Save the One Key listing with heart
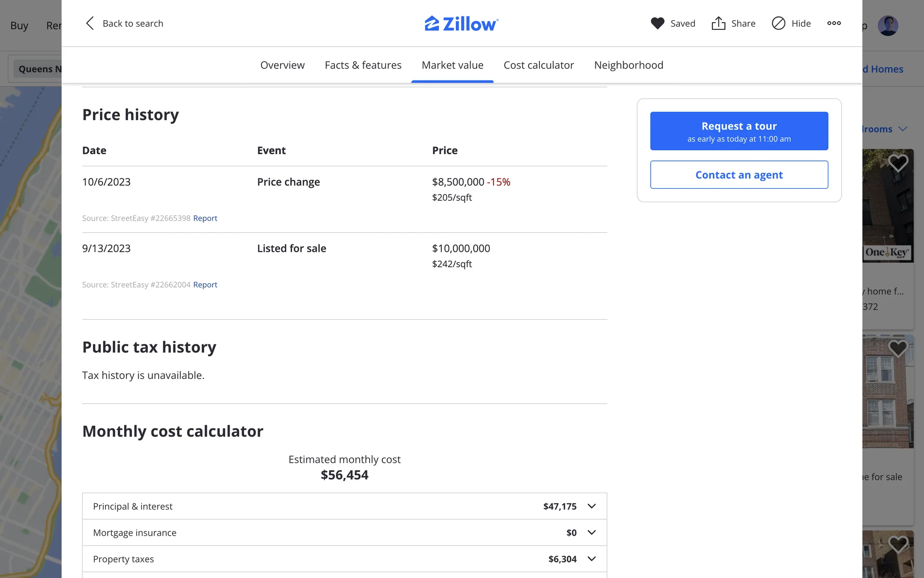Viewport: 924px width, 578px height. (x=898, y=163)
